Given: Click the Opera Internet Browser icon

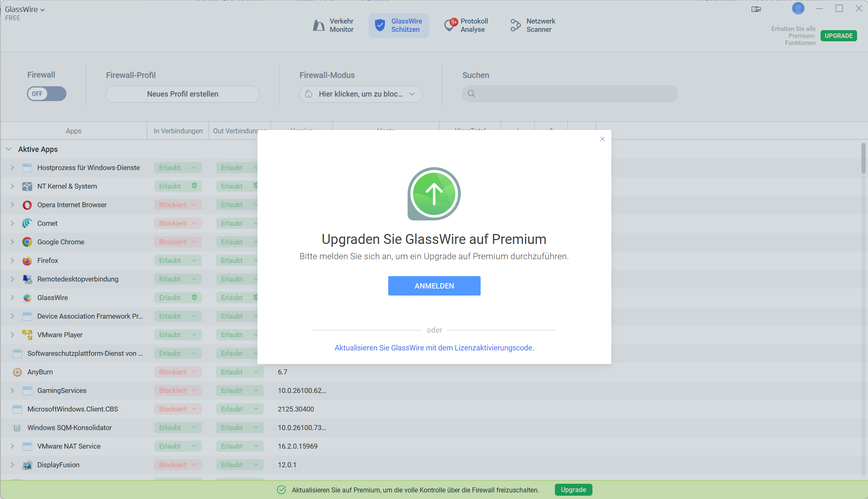Looking at the screenshot, I should click(27, 205).
